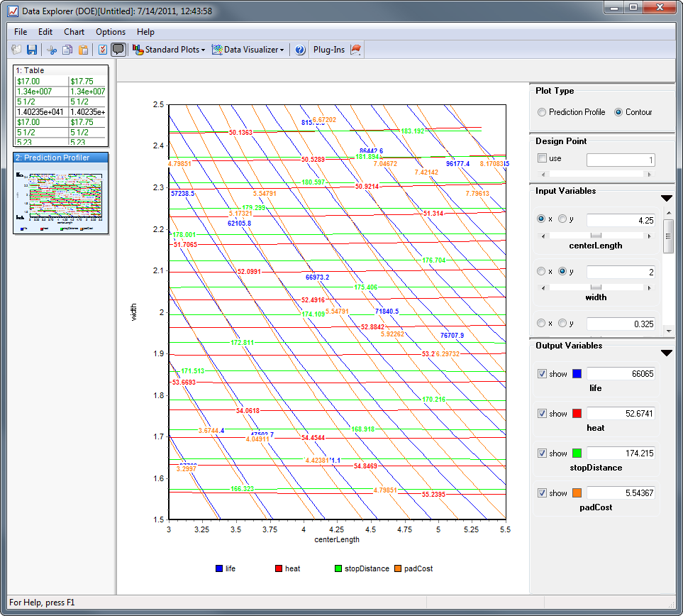
Task: Click the Paste clipboard icon
Action: [84, 50]
